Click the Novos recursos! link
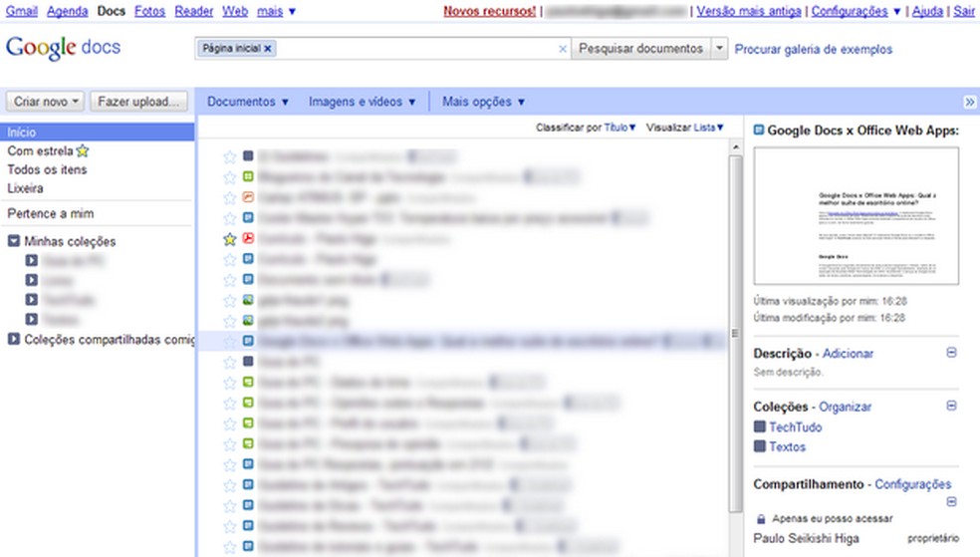Image resolution: width=980 pixels, height=557 pixels. coord(489,11)
